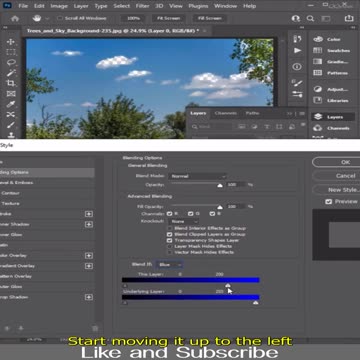Open the Layers panel flyout menu
The height and width of the screenshot is (360, 360).
(302, 114)
